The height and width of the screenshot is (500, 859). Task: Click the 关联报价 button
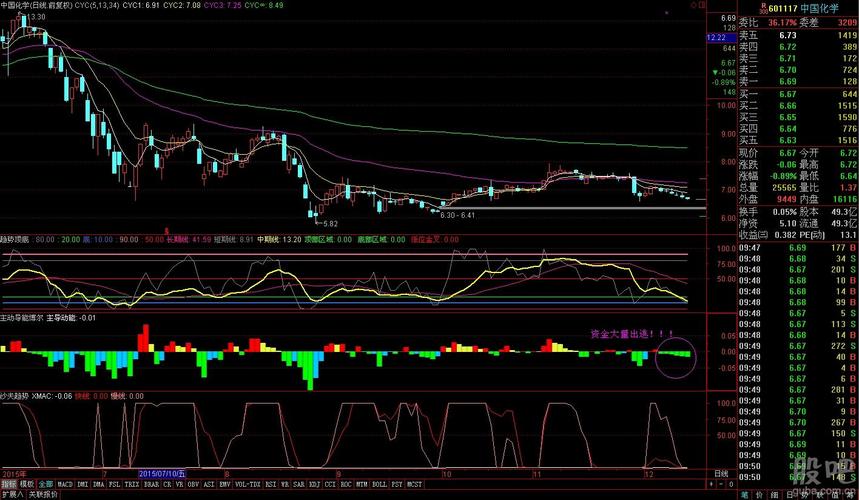coord(44,494)
